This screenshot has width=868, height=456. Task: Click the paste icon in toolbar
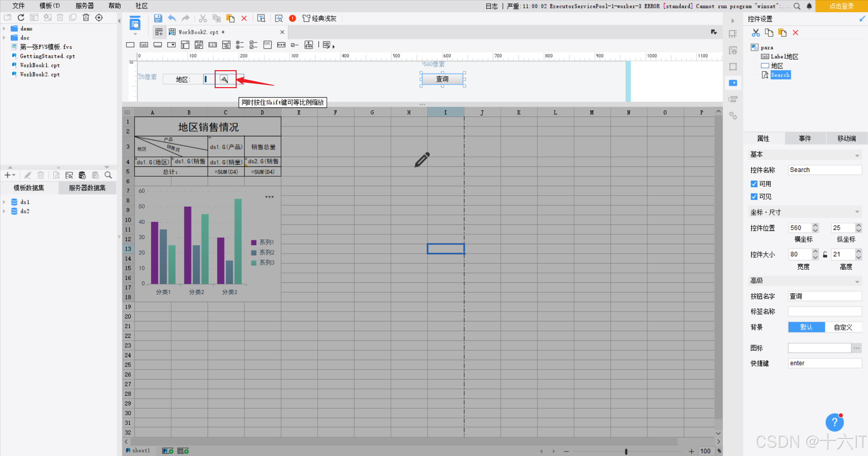pyautogui.click(x=230, y=18)
